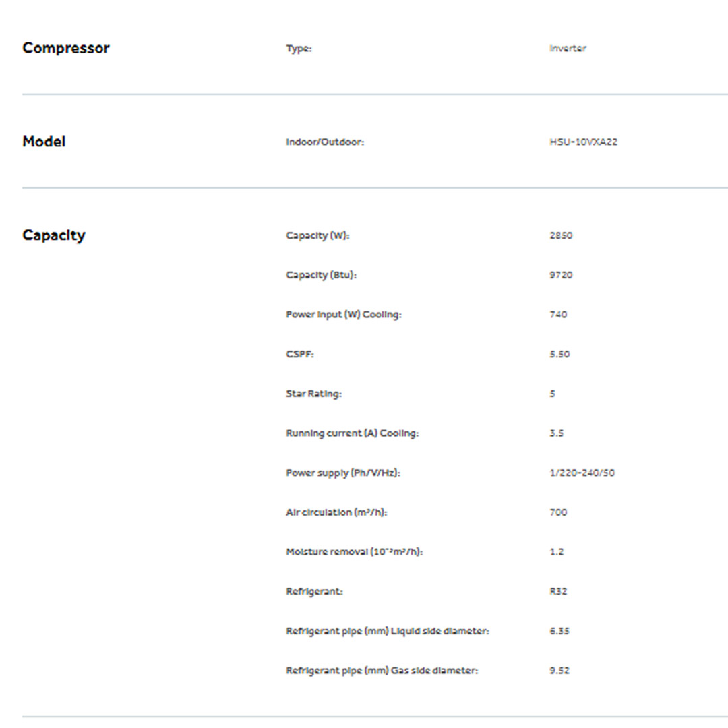
Task: Click the Capacity section heading
Action: tap(54, 235)
